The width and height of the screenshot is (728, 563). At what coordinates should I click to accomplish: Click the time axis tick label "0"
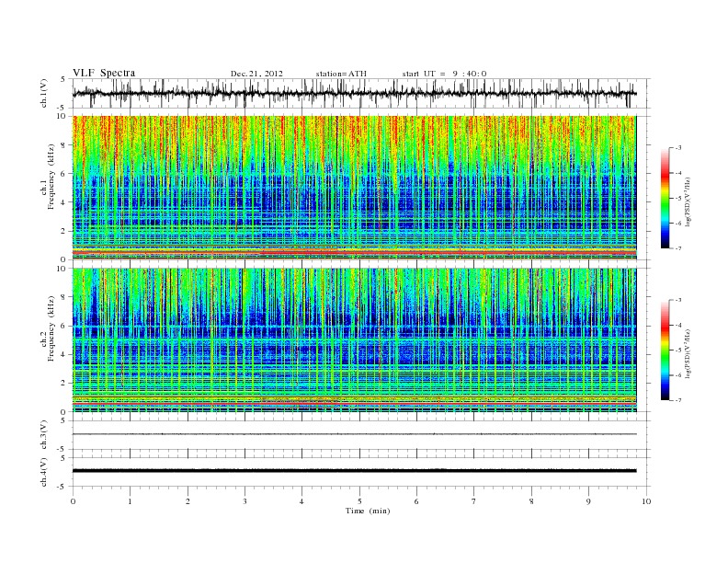click(73, 501)
